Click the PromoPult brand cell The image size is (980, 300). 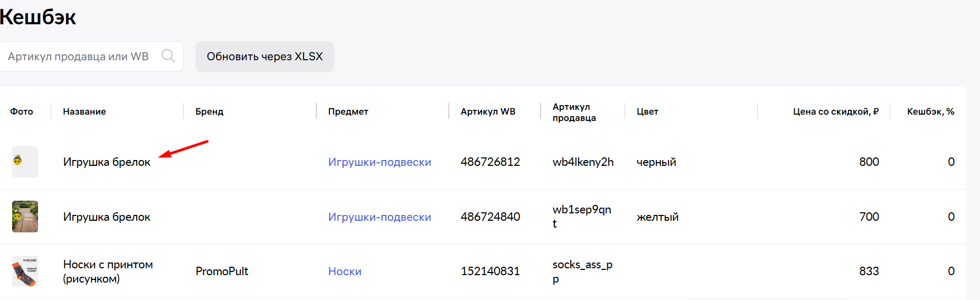click(x=222, y=271)
